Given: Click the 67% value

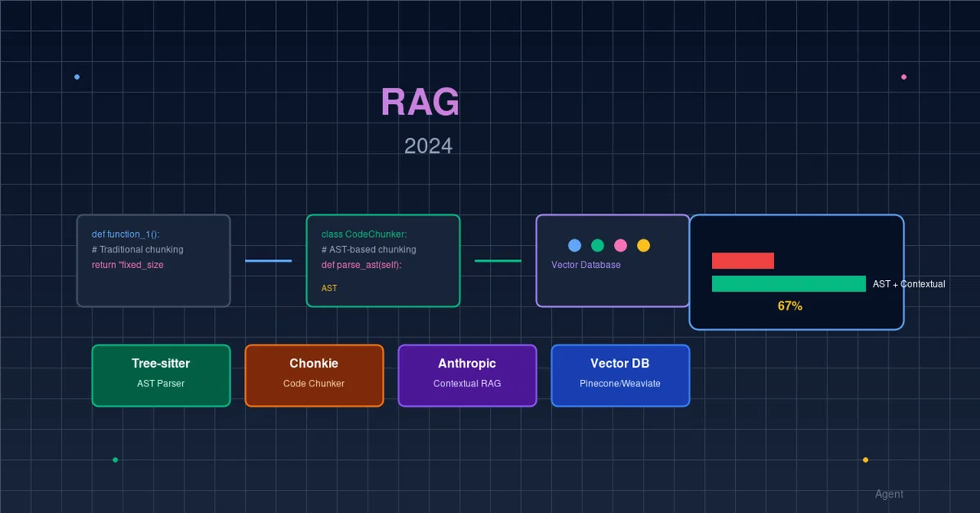Looking at the screenshot, I should (x=790, y=306).
